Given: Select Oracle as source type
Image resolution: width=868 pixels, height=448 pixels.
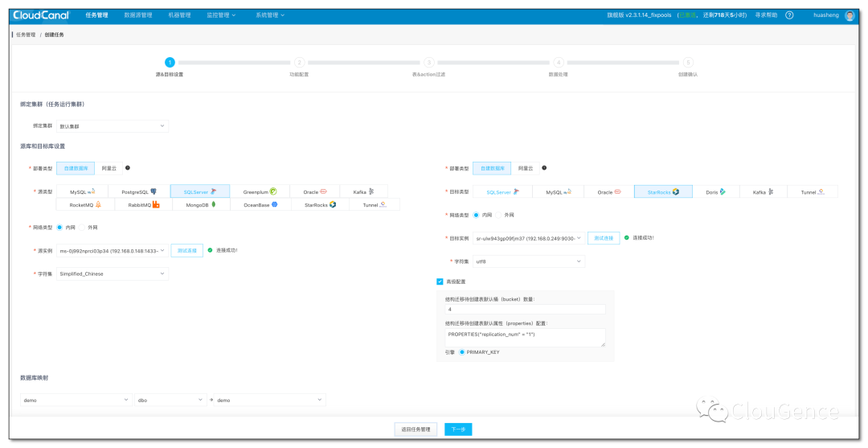Looking at the screenshot, I should [315, 192].
